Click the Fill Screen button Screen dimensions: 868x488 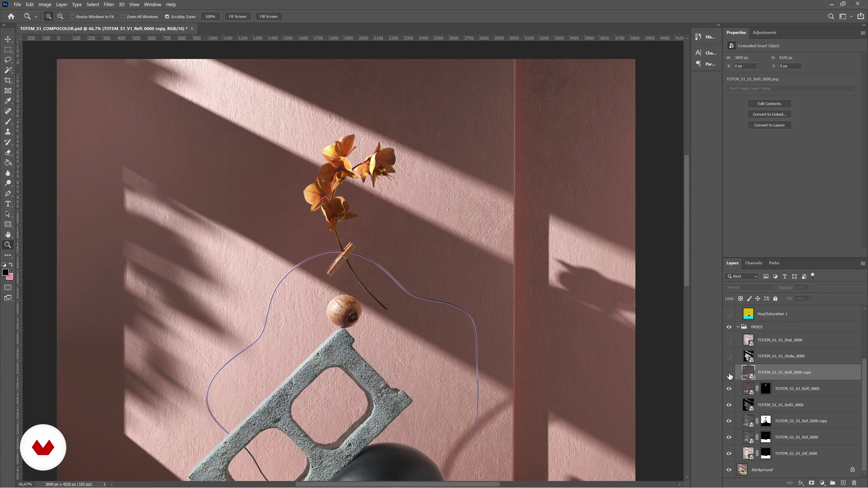[269, 16]
